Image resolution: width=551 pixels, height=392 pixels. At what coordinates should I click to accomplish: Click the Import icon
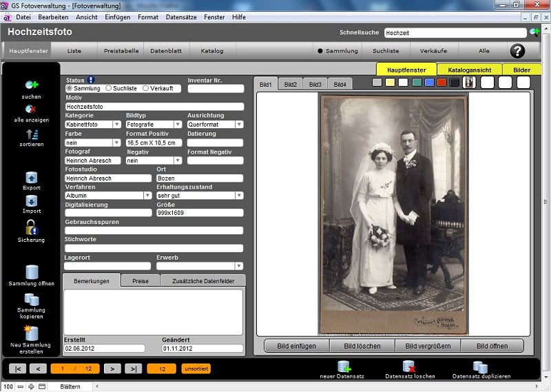pos(32,201)
